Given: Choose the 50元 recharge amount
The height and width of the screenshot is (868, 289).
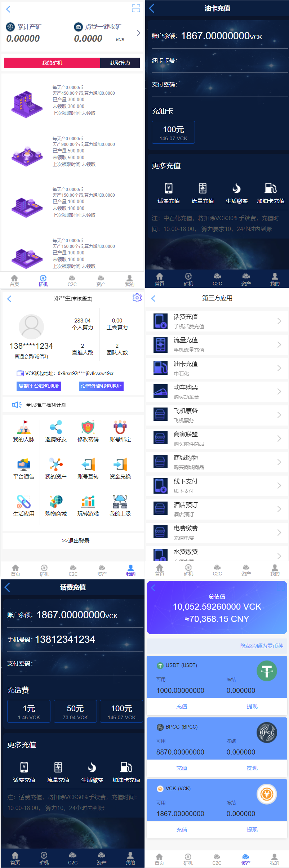Looking at the screenshot, I should pos(75,711).
